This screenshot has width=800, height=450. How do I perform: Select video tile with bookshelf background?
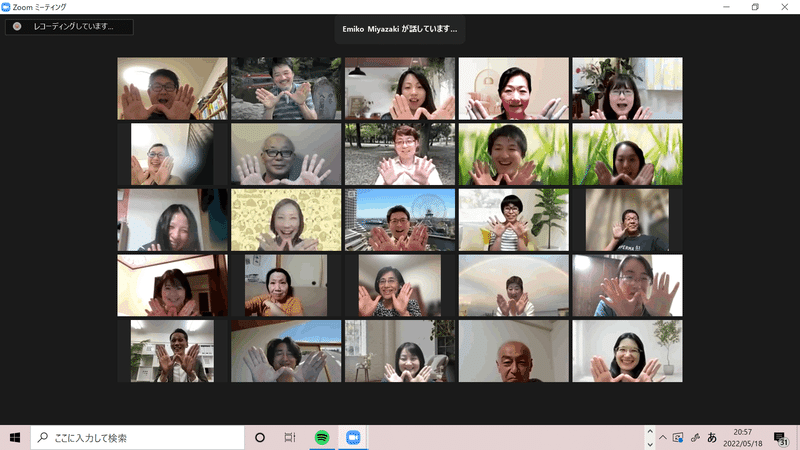172,88
